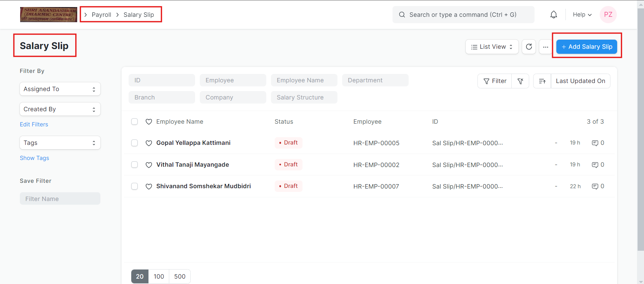Click Sal Slip ID in Gopal's row

[467, 143]
